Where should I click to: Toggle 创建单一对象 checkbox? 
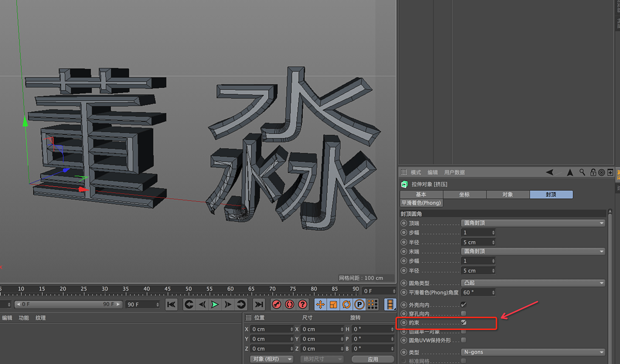[x=463, y=332]
